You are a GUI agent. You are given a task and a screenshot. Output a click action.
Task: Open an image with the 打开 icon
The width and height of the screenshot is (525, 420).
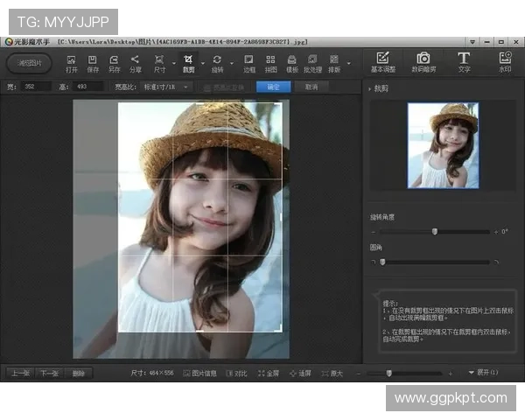coord(72,64)
